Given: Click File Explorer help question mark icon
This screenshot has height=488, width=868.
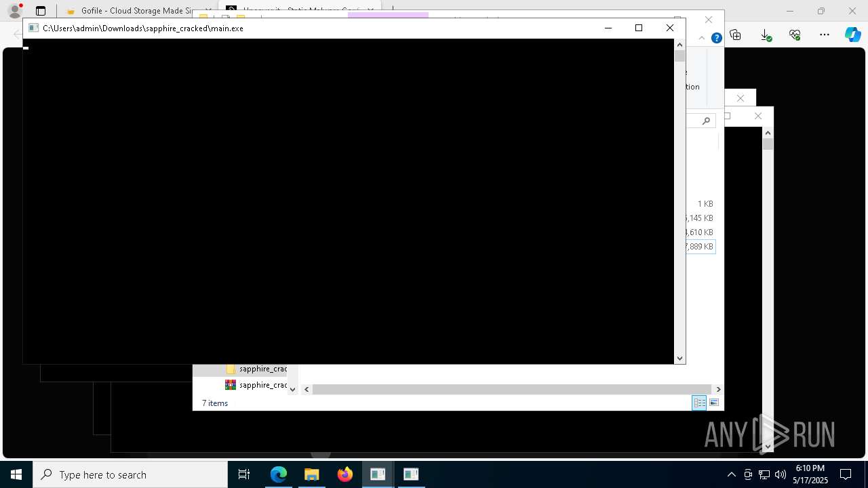Looking at the screenshot, I should (x=716, y=38).
